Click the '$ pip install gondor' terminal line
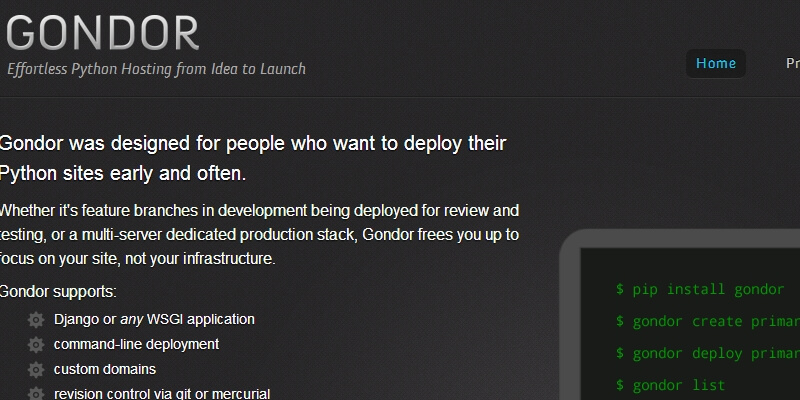 (699, 289)
